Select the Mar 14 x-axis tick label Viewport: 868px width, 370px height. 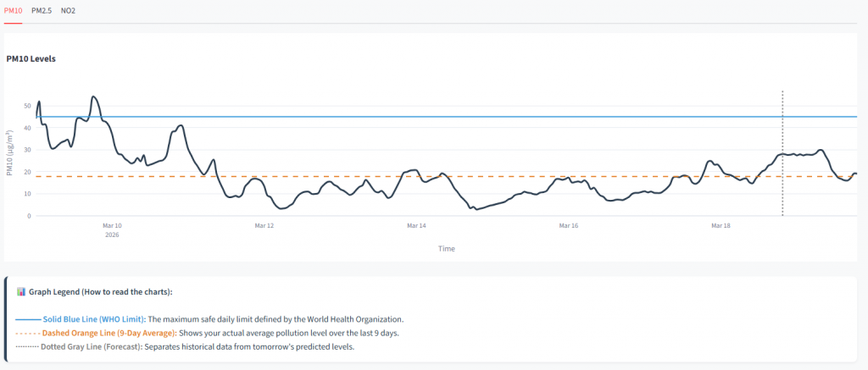coord(416,226)
